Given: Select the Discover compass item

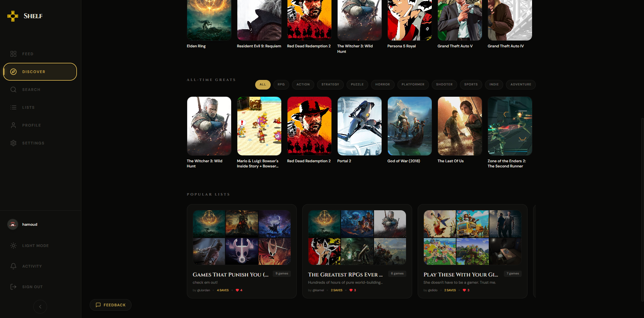Looking at the screenshot, I should [40, 72].
